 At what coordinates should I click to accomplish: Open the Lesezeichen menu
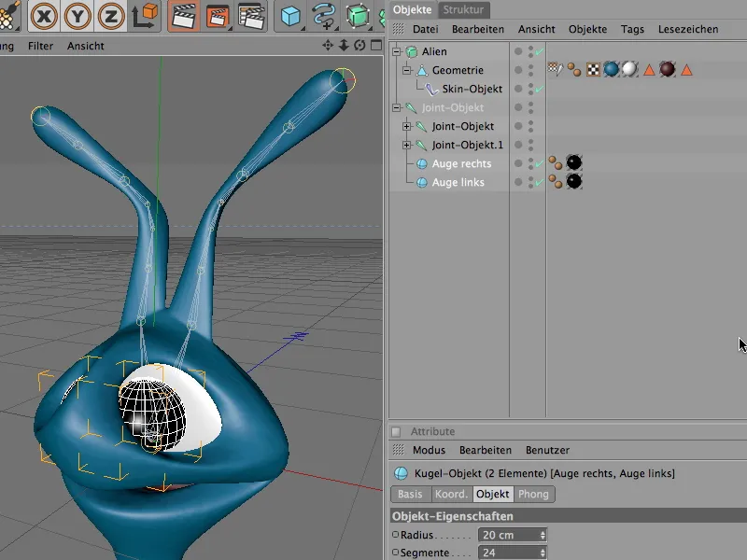[x=688, y=29]
